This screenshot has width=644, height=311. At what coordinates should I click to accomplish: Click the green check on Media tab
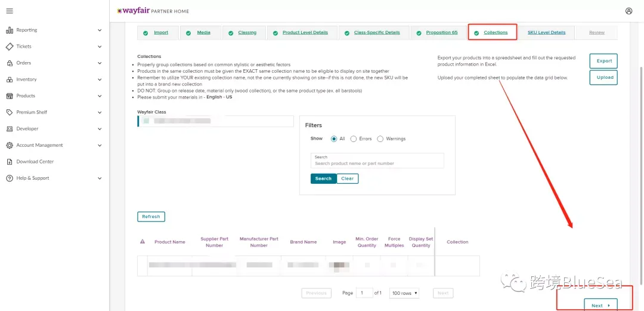(188, 33)
